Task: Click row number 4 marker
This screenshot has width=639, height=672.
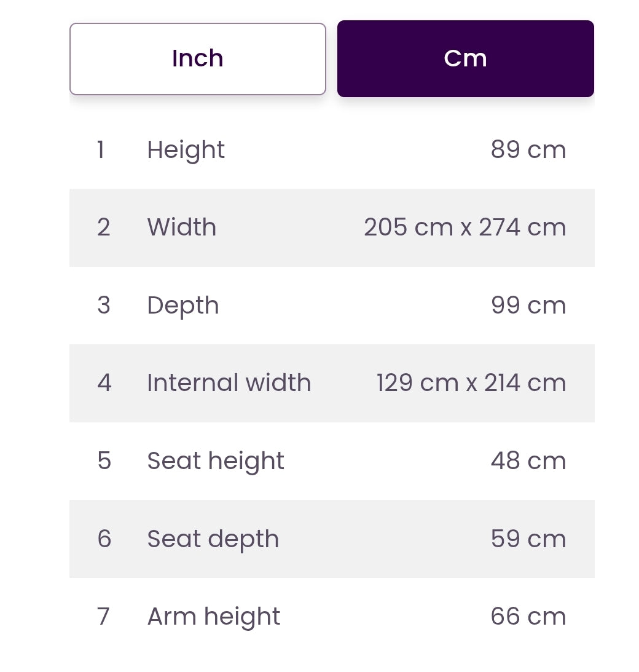Action: point(104,382)
